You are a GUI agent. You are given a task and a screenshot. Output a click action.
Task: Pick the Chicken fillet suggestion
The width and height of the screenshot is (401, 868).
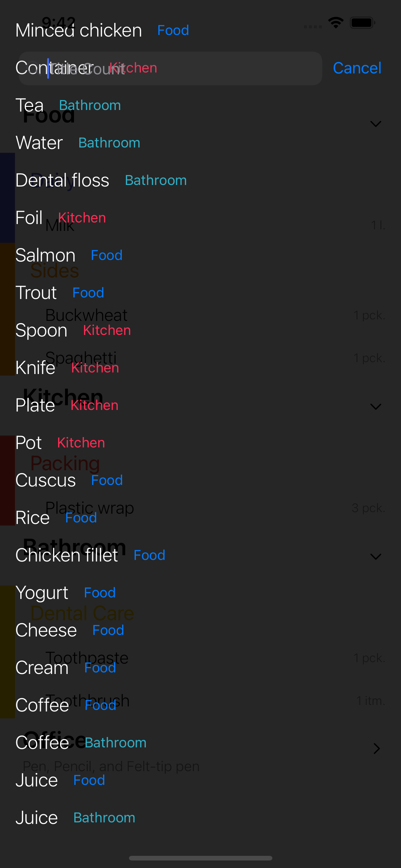tap(67, 555)
